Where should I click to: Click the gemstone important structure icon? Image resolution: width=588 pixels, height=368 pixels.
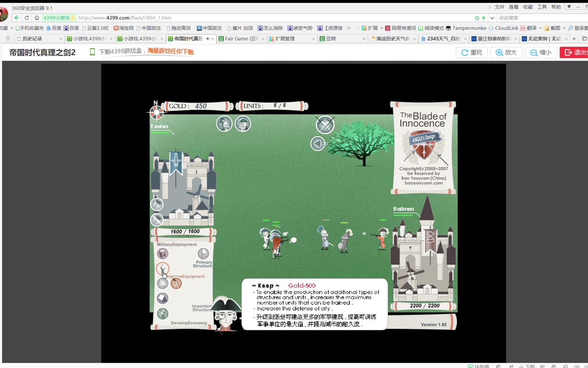pos(163,298)
